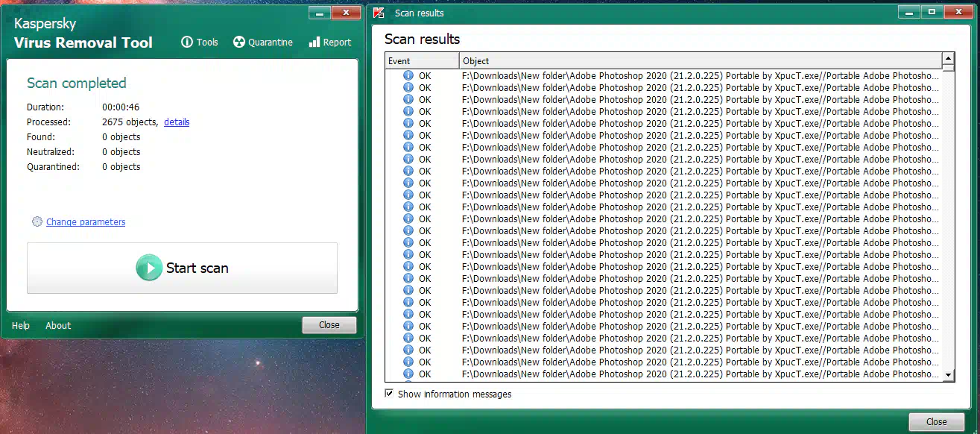Open the Help item at window bottom
This screenshot has width=980, height=434.
[21, 325]
